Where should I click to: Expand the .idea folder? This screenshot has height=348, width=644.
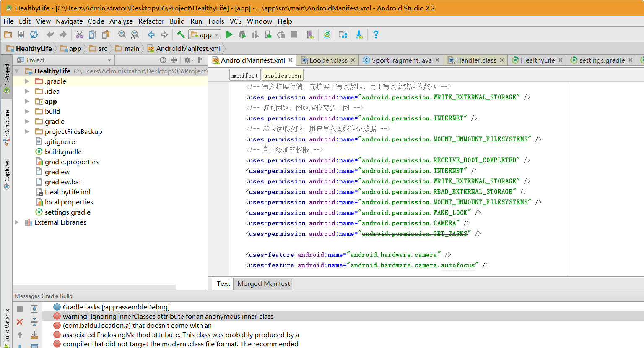[27, 91]
